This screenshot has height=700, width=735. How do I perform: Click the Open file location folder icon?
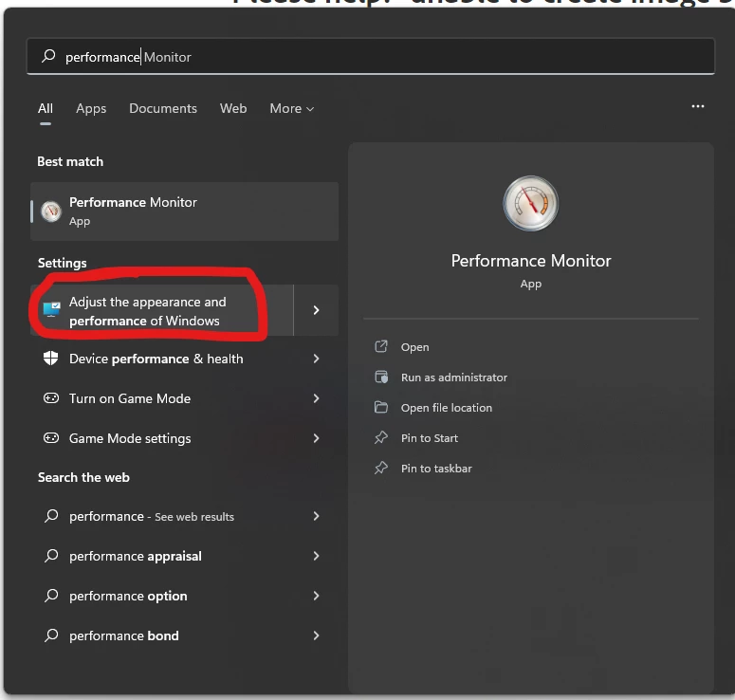pos(381,407)
